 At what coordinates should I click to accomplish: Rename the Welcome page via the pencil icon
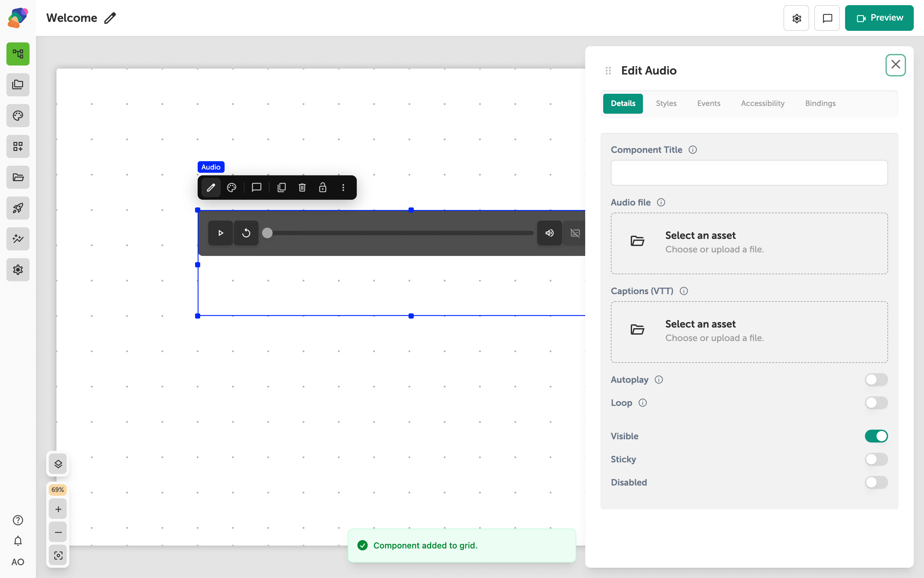pyautogui.click(x=110, y=18)
